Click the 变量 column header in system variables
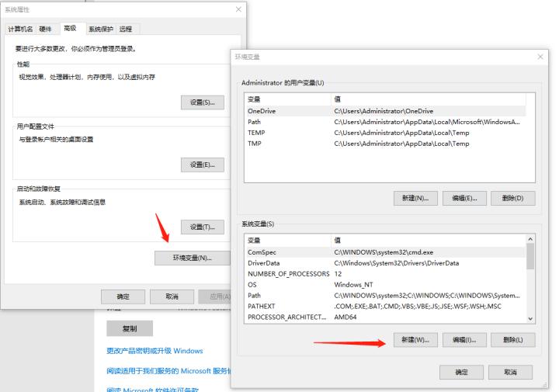 click(288, 240)
